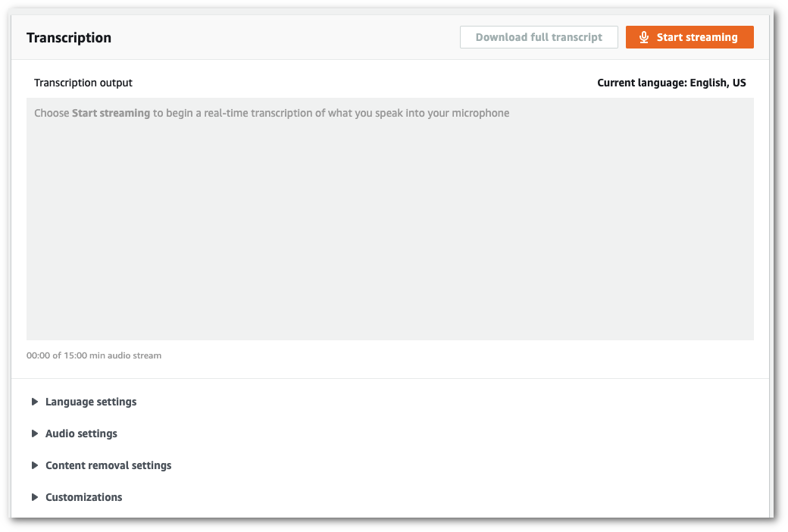Click the Current language: English, US label

coord(671,83)
